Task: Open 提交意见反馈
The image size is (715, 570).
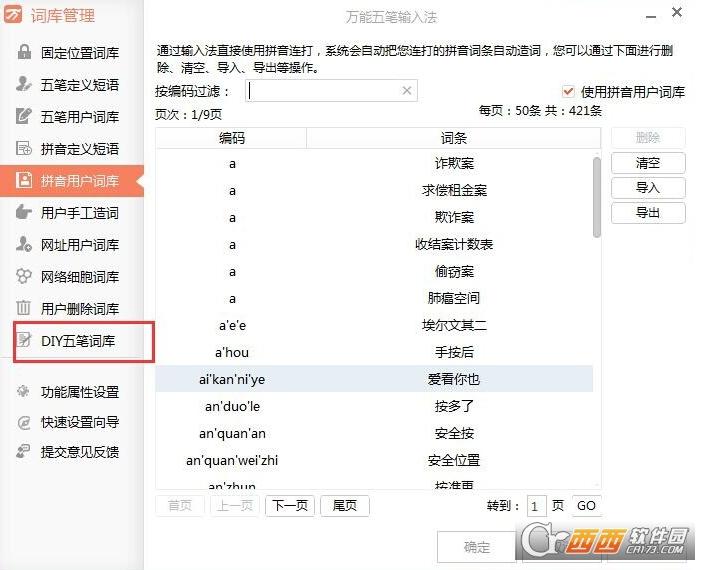Action: [80, 452]
